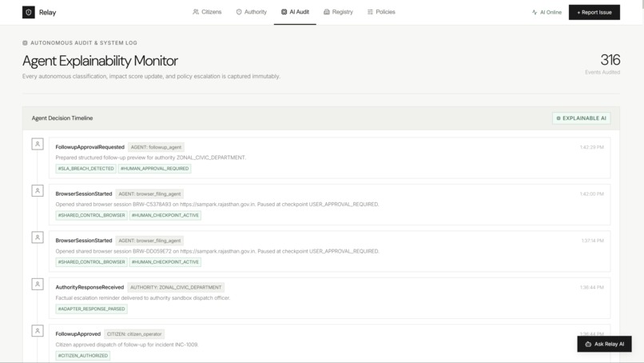Click avatar icon of the 1:42:00 PM BrowserSessionStarted
Image resolution: width=644 pixels, height=363 pixels.
tap(38, 191)
